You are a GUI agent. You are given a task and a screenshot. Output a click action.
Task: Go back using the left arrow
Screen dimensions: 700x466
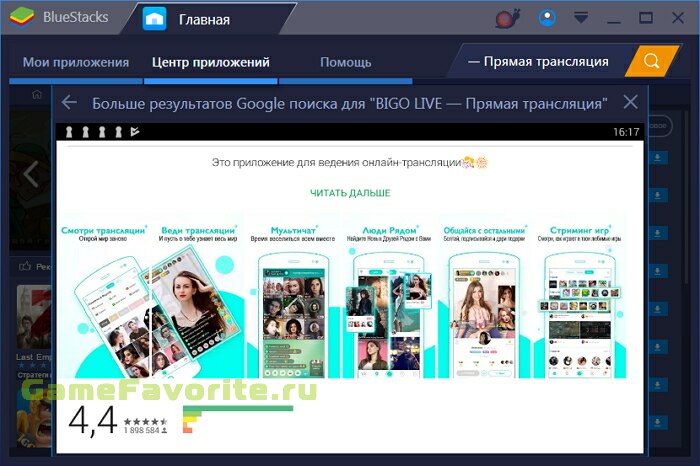tap(69, 103)
